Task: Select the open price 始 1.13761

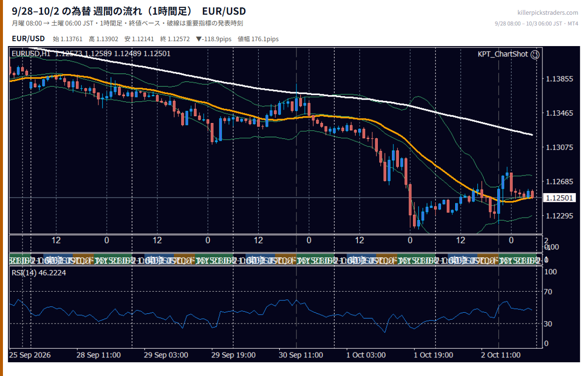Action: click(x=68, y=39)
